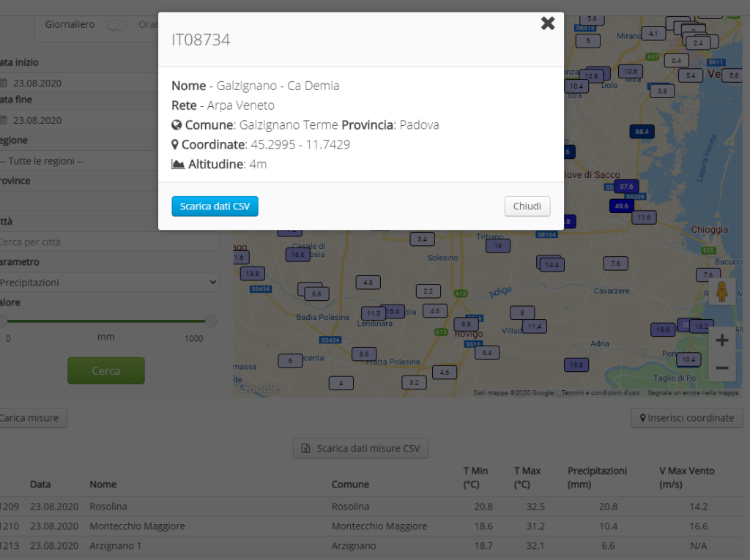The height and width of the screenshot is (560, 750).
Task: Toggle the Giornaliero/Orario switch
Action: pos(116,24)
